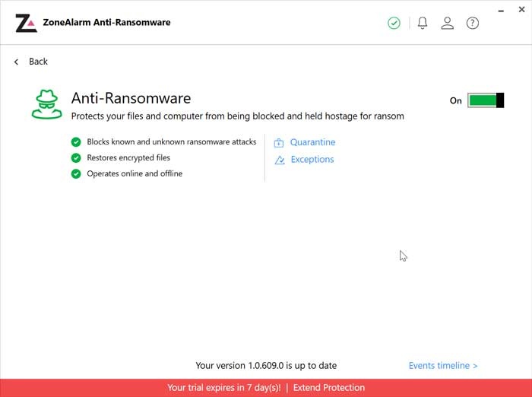Click the anti-ransomware hacker icon

pos(47,104)
